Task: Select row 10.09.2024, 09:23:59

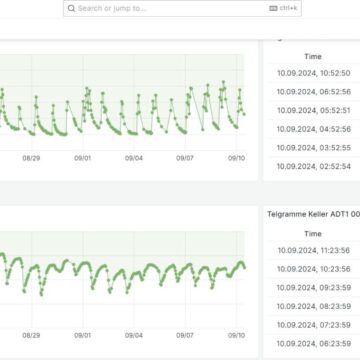Action: click(313, 288)
